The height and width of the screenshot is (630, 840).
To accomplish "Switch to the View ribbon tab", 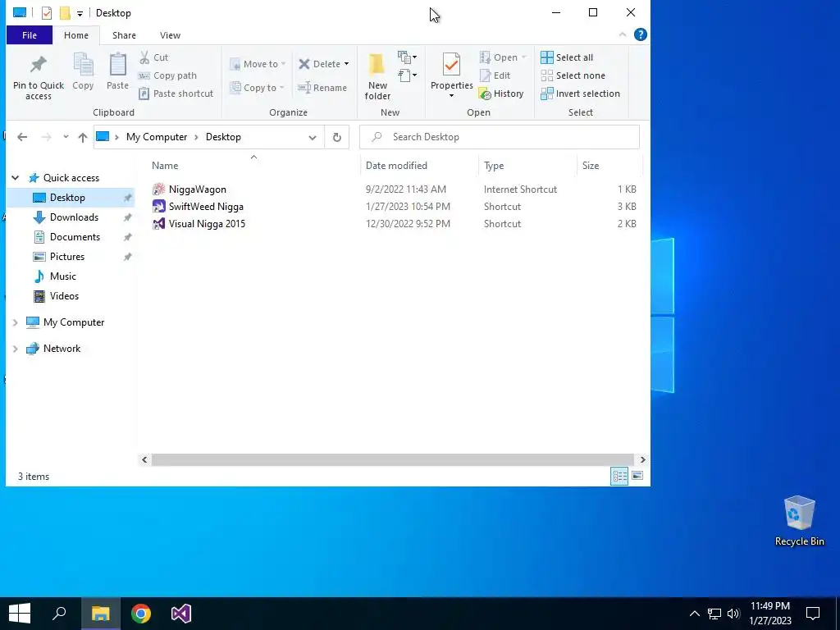I will tap(170, 35).
